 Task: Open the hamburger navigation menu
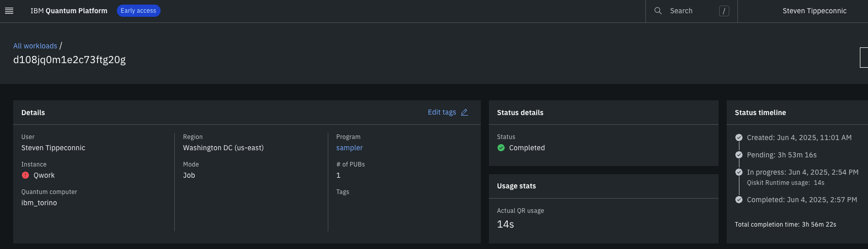(9, 11)
